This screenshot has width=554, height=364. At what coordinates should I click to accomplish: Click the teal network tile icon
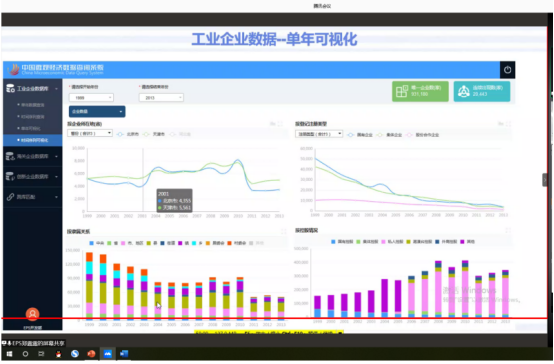click(x=464, y=91)
